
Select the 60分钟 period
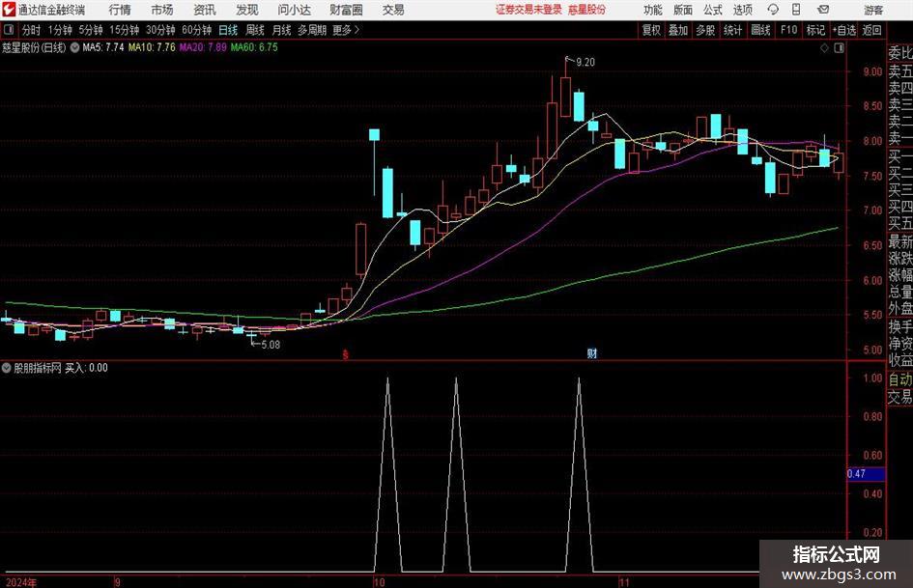point(196,30)
